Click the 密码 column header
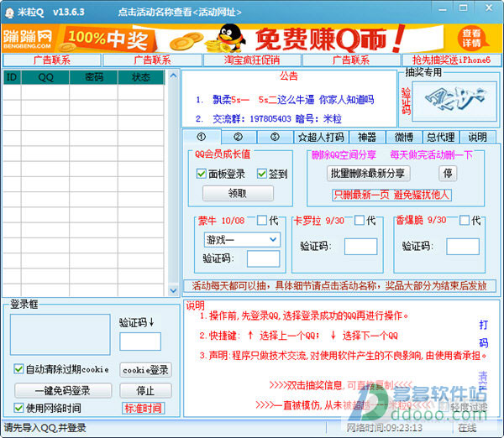504x438 pixels. pyautogui.click(x=94, y=77)
